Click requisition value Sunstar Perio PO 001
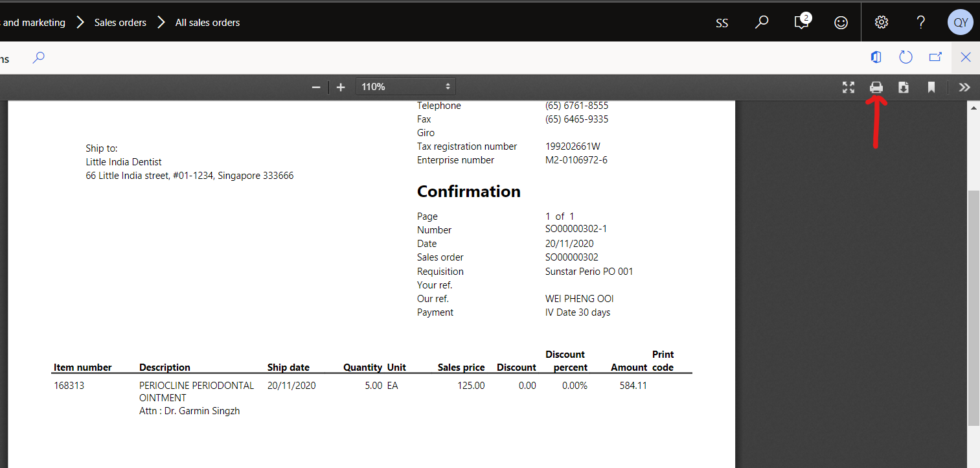Screen dimensions: 980x468 tap(589, 272)
